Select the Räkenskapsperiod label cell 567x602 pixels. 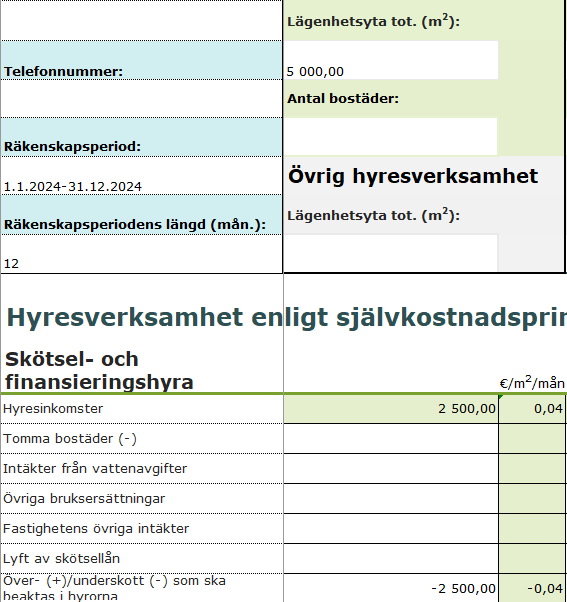(x=141, y=137)
